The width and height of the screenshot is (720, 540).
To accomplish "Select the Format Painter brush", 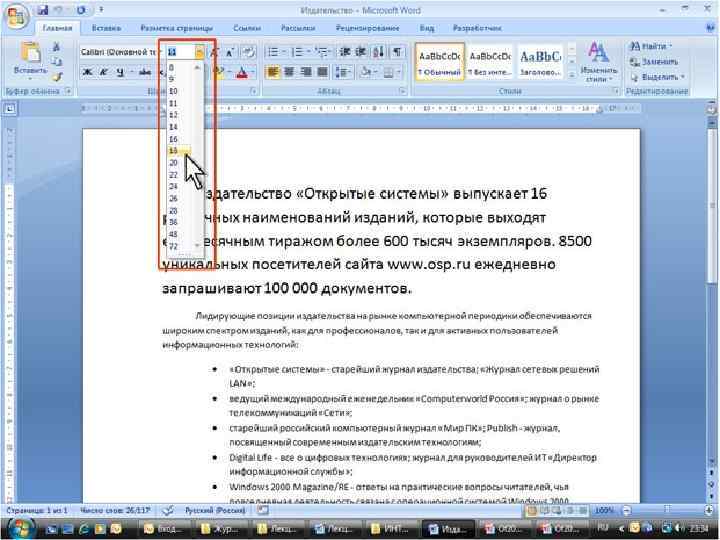I will 56,77.
